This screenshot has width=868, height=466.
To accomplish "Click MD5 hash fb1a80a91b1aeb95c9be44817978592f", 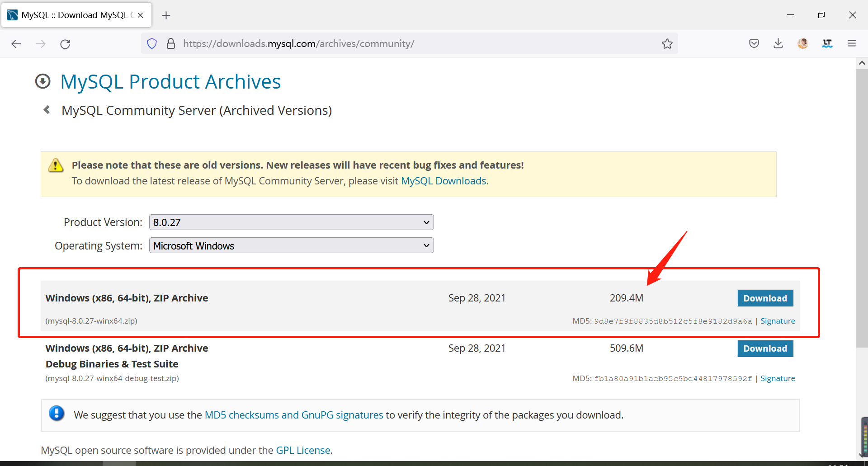I will [673, 378].
